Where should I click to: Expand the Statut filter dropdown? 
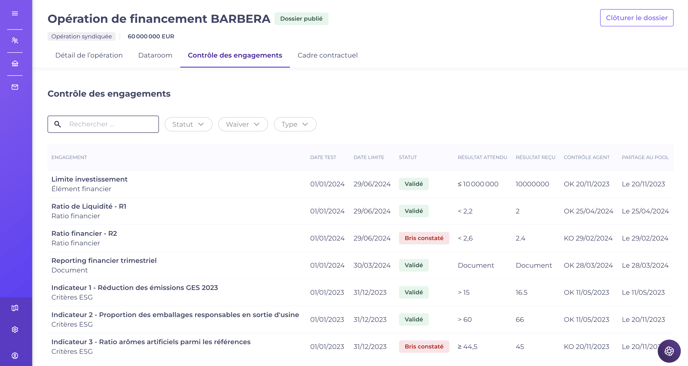point(188,124)
